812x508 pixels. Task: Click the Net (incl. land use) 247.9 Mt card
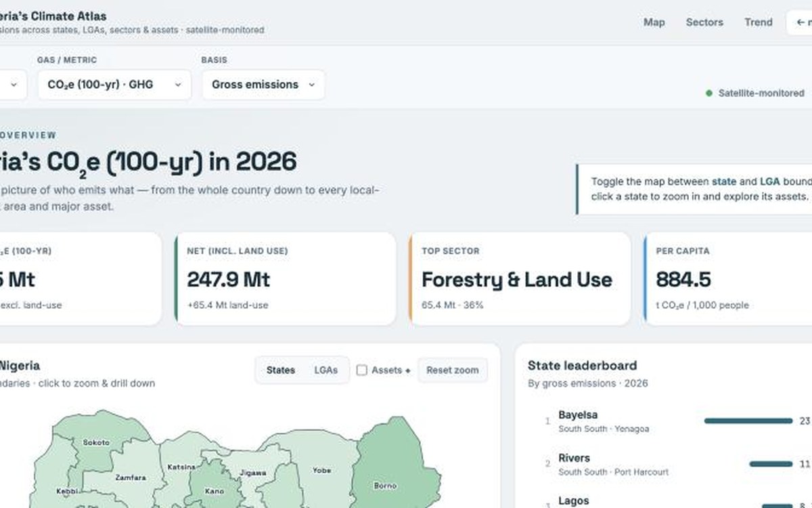click(285, 279)
